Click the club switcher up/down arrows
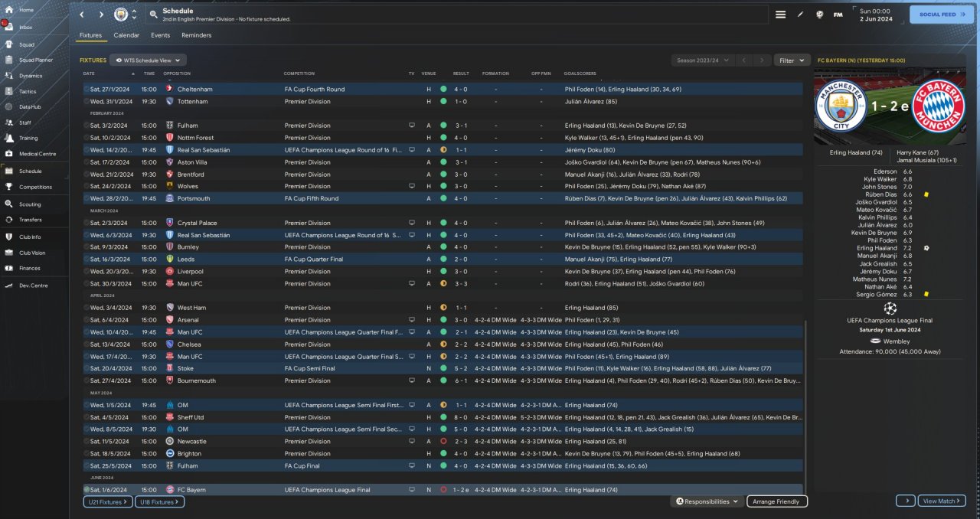The image size is (980, 519). (x=134, y=15)
